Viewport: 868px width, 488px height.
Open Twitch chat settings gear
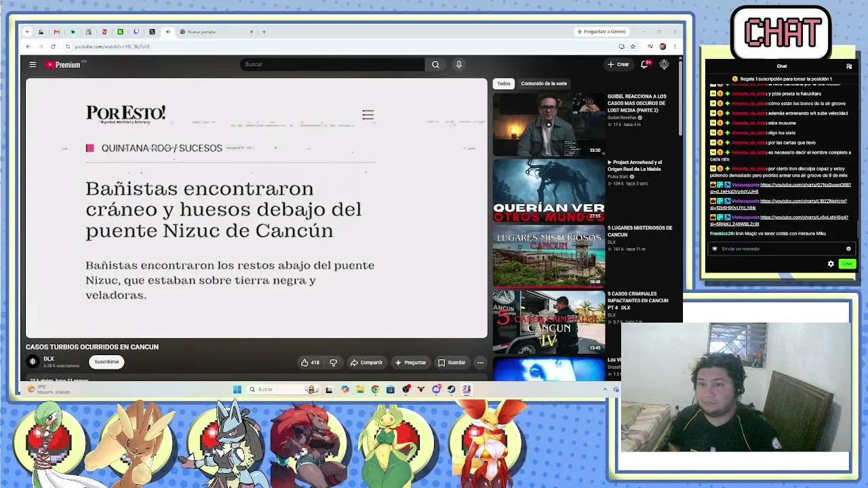point(831,264)
